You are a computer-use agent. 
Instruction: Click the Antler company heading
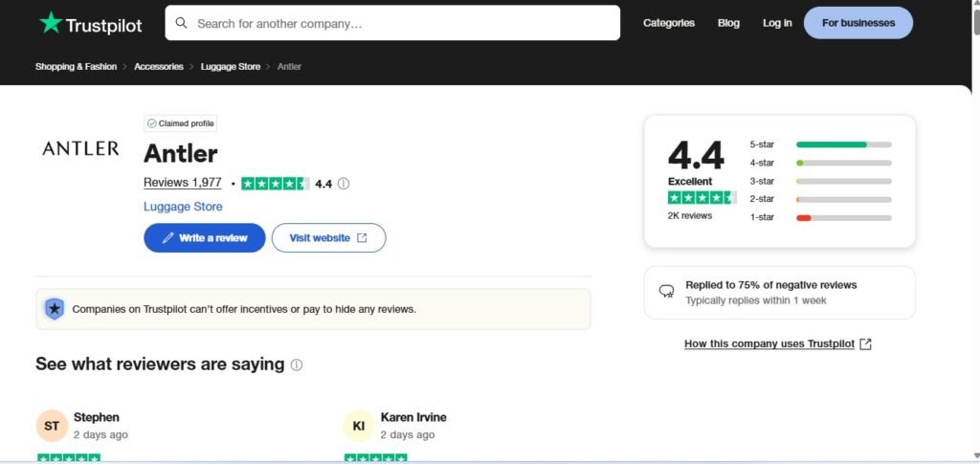click(181, 154)
